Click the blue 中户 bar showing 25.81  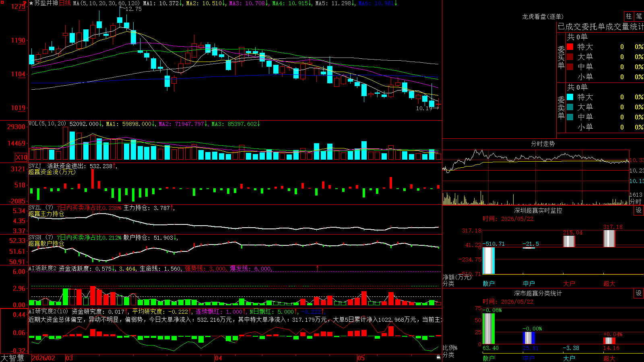pyautogui.click(x=529, y=338)
